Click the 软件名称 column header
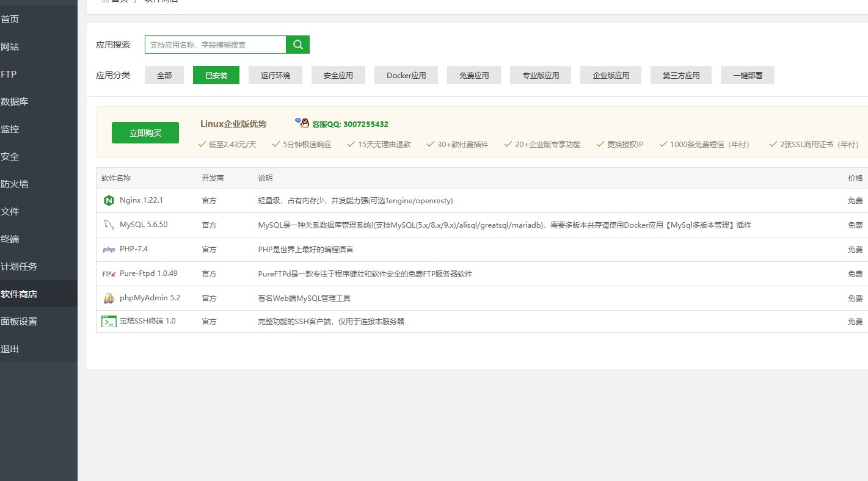Screen dimensions: 868x481 [116, 178]
